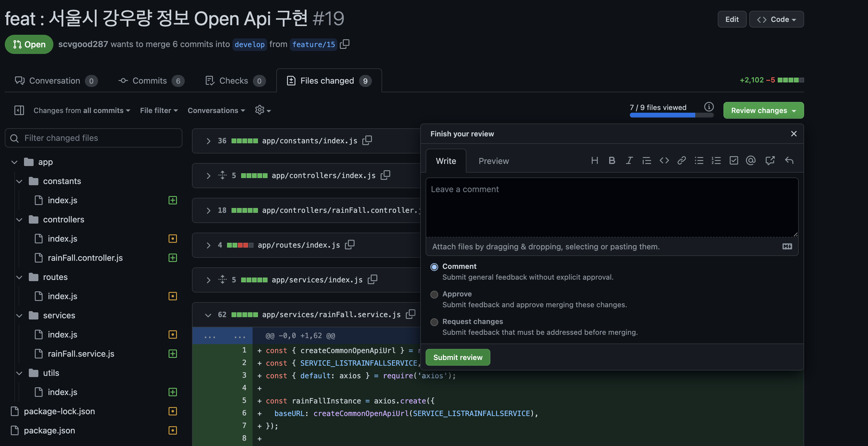868x446 pixels.
Task: Expand app/constants/index.js diff
Action: pyautogui.click(x=208, y=141)
